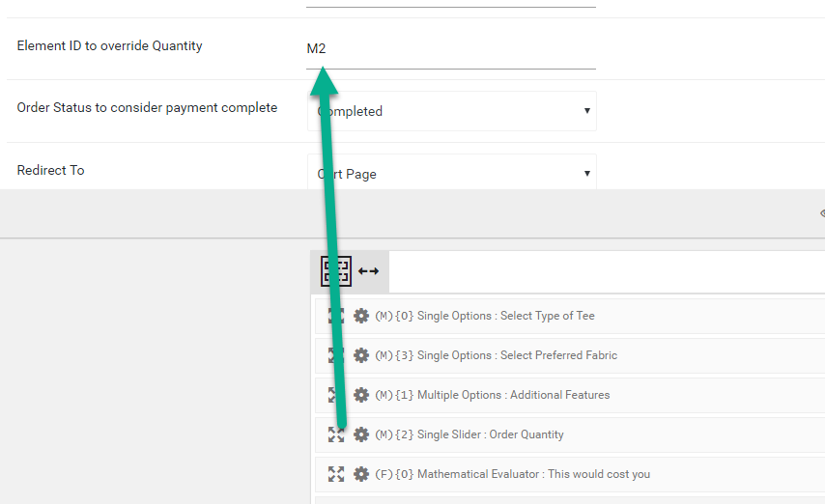Click dropdown arrow beside Completed
The width and height of the screenshot is (825, 504).
pyautogui.click(x=586, y=111)
